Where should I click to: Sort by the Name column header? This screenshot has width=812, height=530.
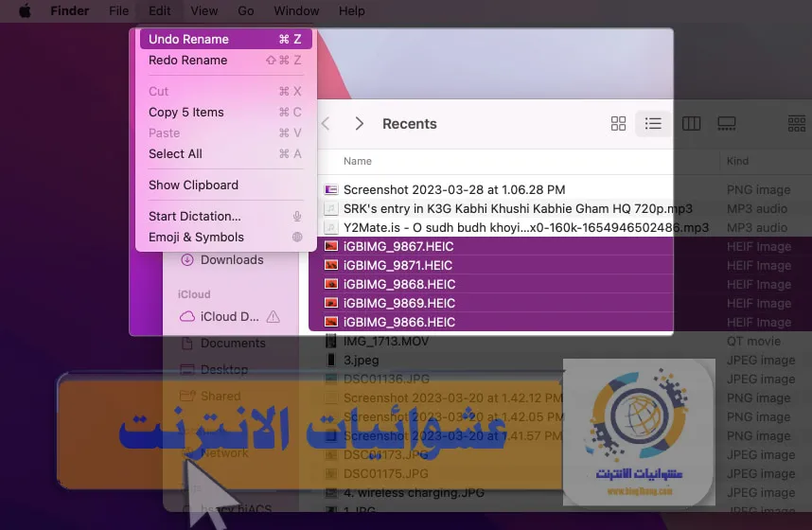(358, 161)
